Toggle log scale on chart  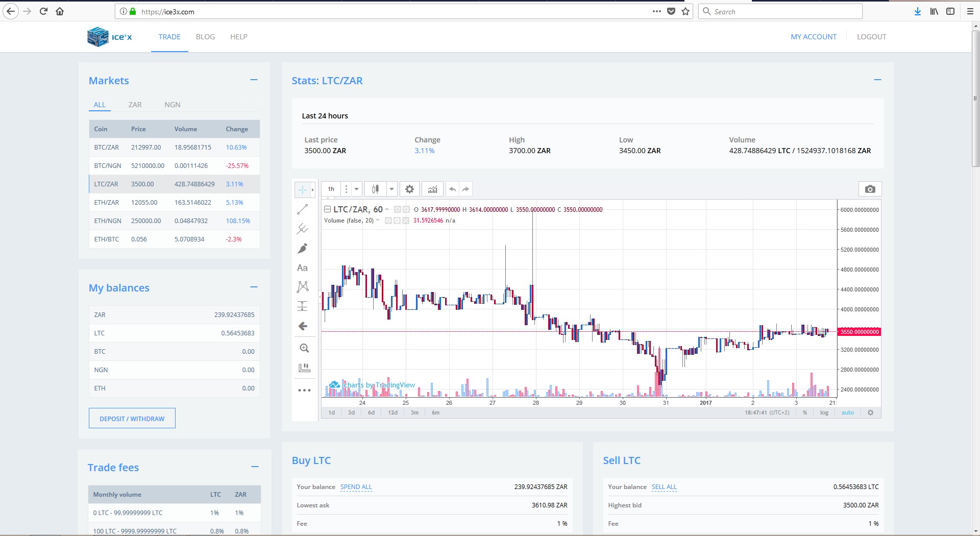[x=824, y=412]
